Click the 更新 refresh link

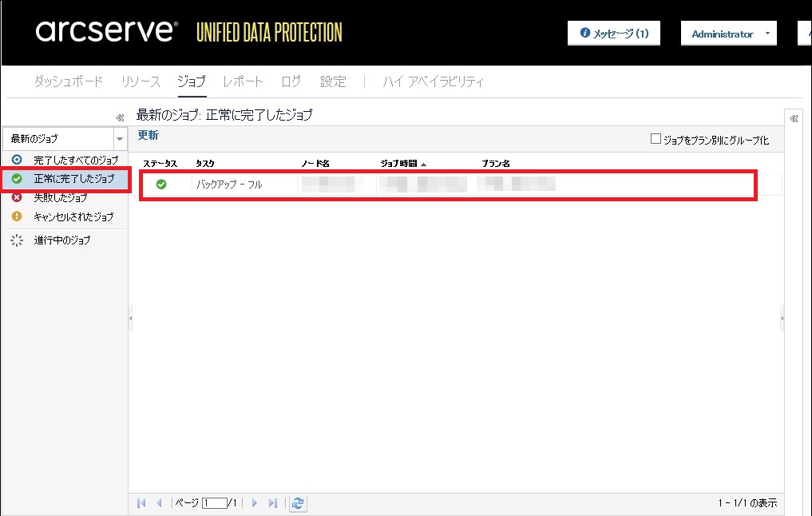[149, 135]
